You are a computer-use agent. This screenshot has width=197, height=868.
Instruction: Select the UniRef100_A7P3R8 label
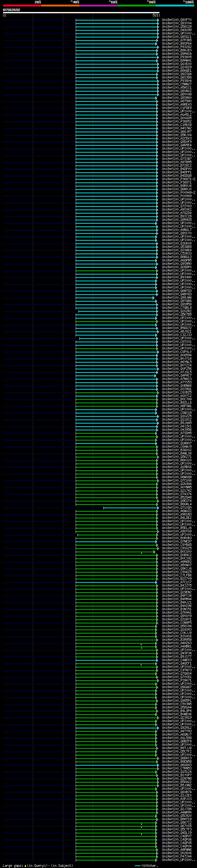(x=176, y=40)
